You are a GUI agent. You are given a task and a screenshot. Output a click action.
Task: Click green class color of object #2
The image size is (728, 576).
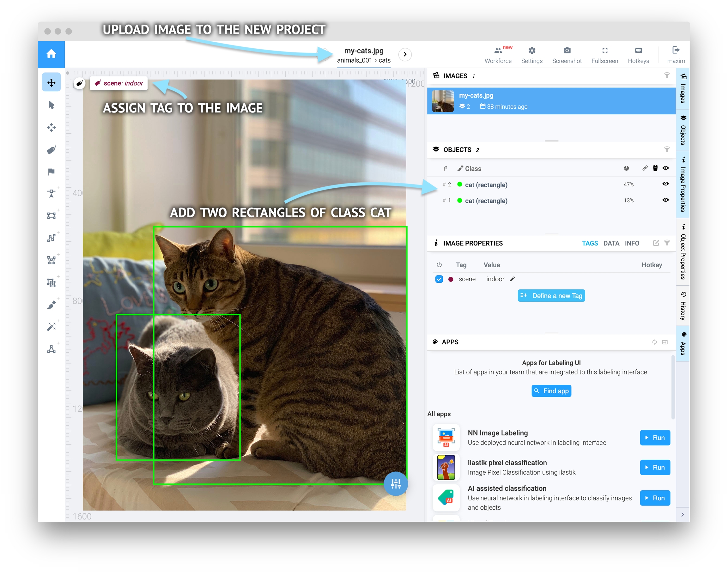tap(459, 184)
